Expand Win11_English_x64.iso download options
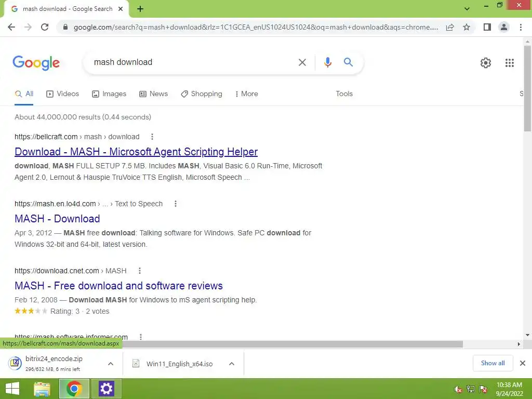This screenshot has width=532, height=399. click(232, 364)
